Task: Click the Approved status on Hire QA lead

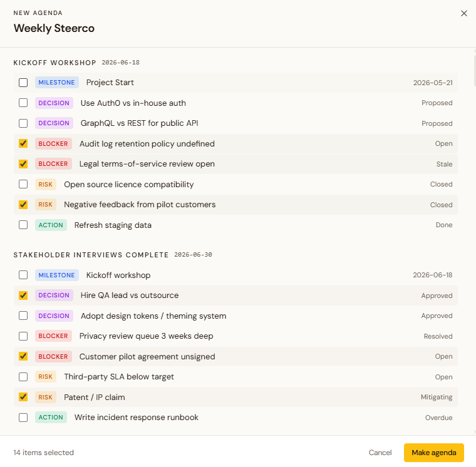Action: [437, 295]
